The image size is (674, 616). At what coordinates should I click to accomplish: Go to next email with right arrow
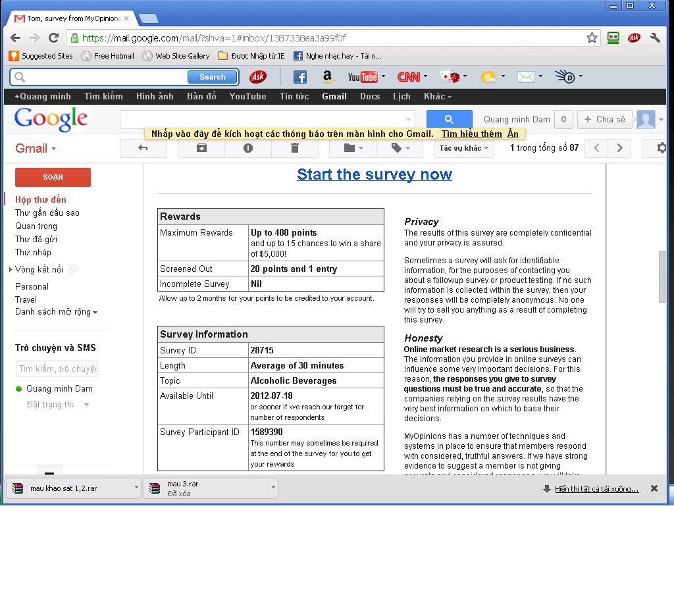(x=619, y=148)
